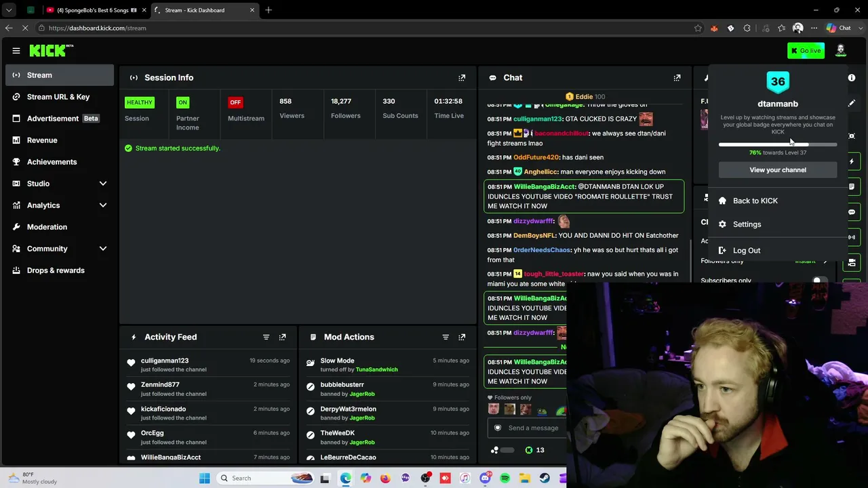868x488 pixels.
Task: Open the profile avatar menu in the header
Action: coord(840,50)
